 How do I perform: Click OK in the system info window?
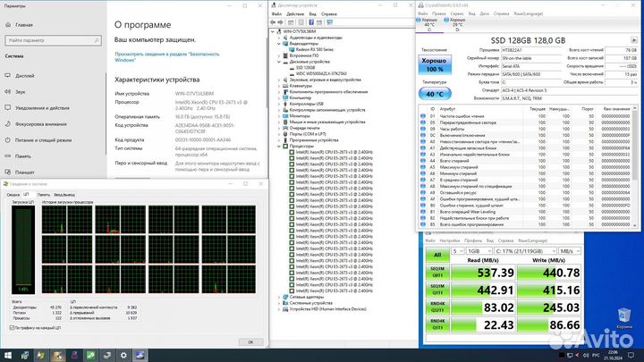(x=250, y=341)
